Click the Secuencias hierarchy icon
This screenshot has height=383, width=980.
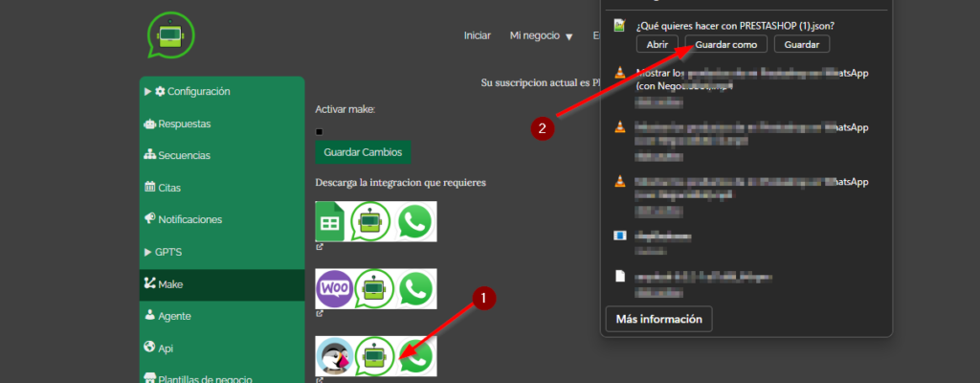click(x=150, y=154)
